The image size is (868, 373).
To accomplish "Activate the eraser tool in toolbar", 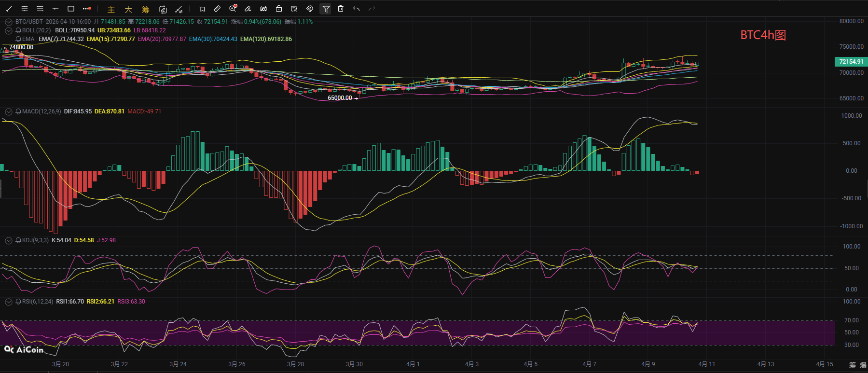I will click(248, 9).
